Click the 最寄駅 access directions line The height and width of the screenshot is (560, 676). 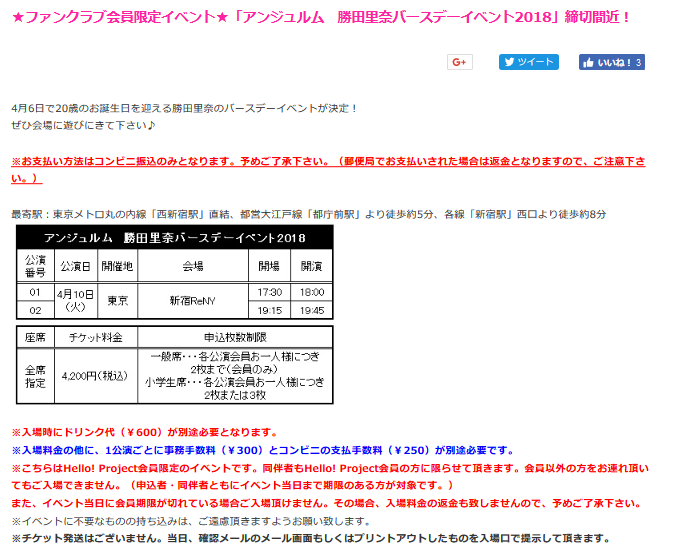(x=309, y=214)
